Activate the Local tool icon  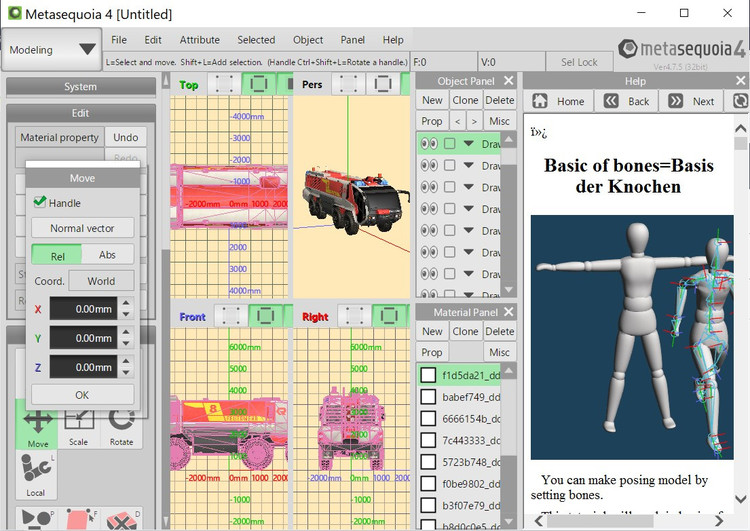click(x=37, y=475)
